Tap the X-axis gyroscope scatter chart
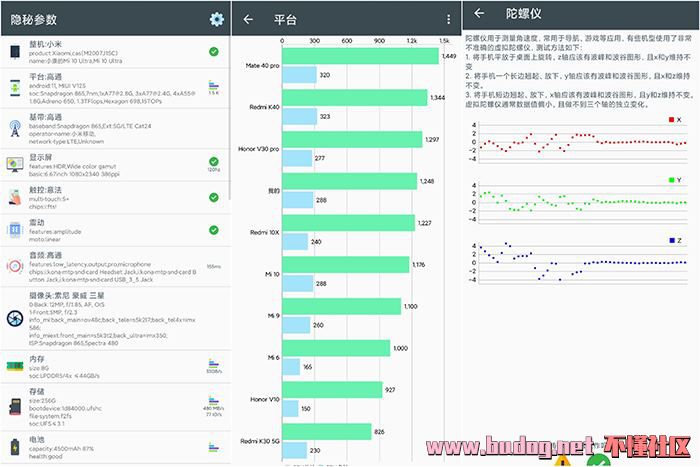The image size is (700, 467). click(579, 142)
